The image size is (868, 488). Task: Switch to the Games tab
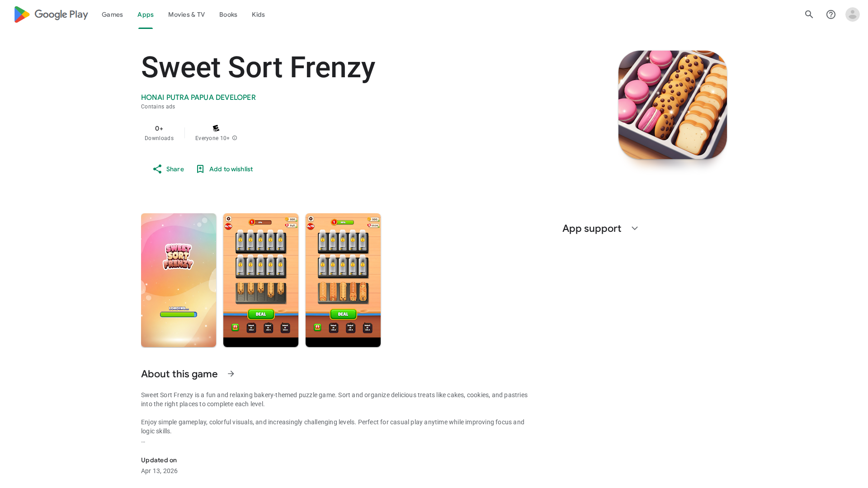click(x=112, y=14)
